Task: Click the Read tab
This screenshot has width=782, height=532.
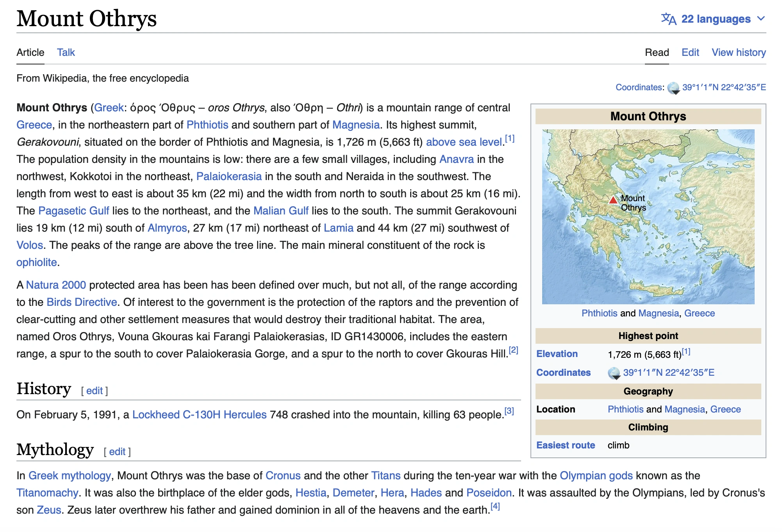Action: pos(657,52)
